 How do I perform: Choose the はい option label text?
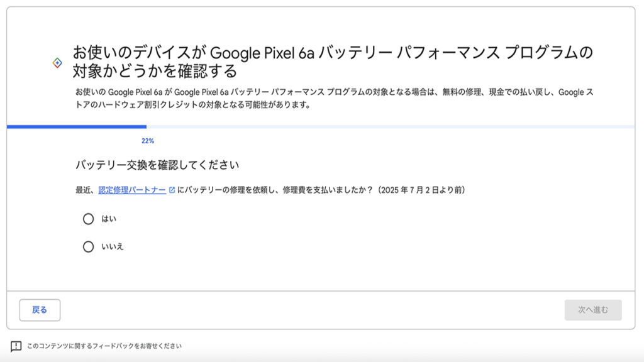pyautogui.click(x=109, y=219)
